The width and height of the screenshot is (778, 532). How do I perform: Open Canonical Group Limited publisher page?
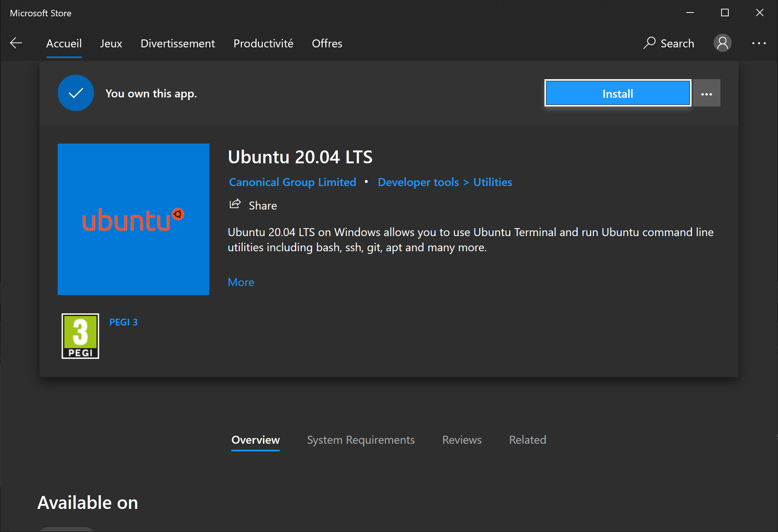point(293,182)
